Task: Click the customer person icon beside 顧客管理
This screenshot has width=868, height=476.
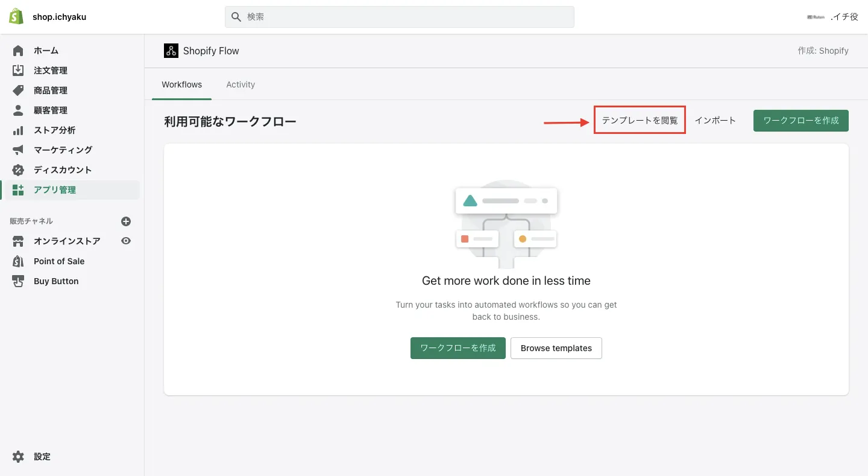Action: [18, 110]
